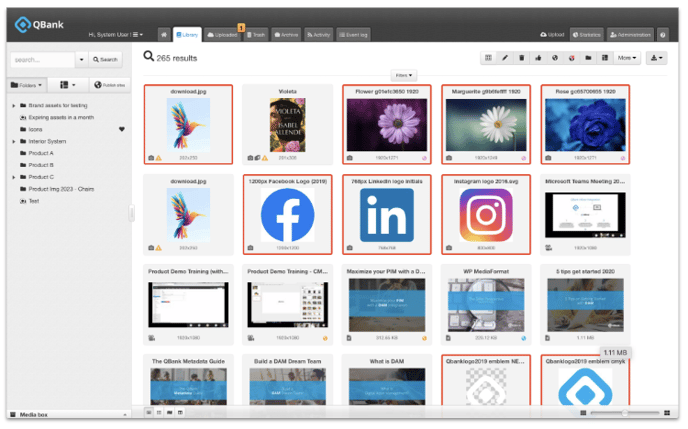Click the Search button
This screenshot has width=688, height=429.
pyautogui.click(x=105, y=60)
